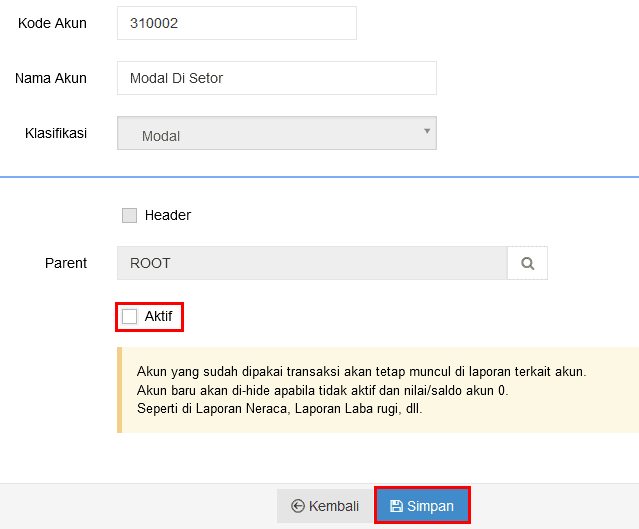This screenshot has height=529, width=639.
Task: Save the account with Simpan button
Action: pyautogui.click(x=422, y=506)
